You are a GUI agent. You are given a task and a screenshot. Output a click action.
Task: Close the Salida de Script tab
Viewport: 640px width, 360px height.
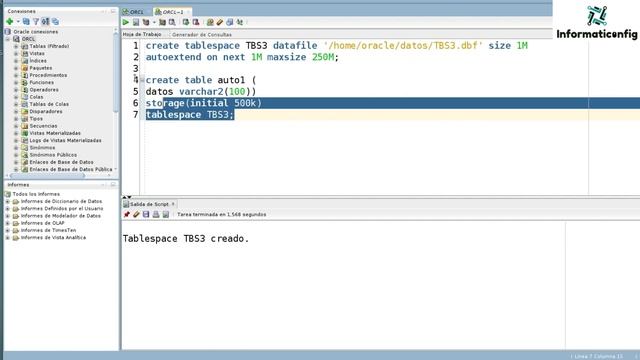coord(173,204)
